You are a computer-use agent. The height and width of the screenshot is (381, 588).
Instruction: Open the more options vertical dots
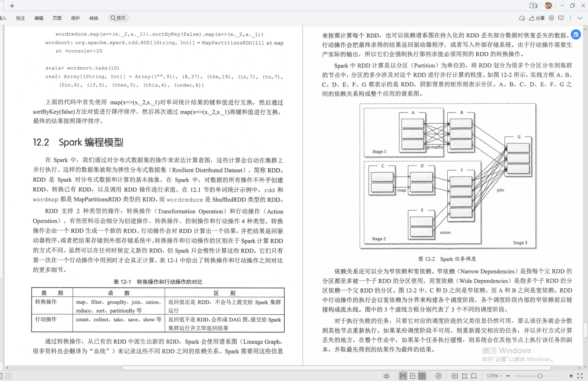click(x=570, y=18)
